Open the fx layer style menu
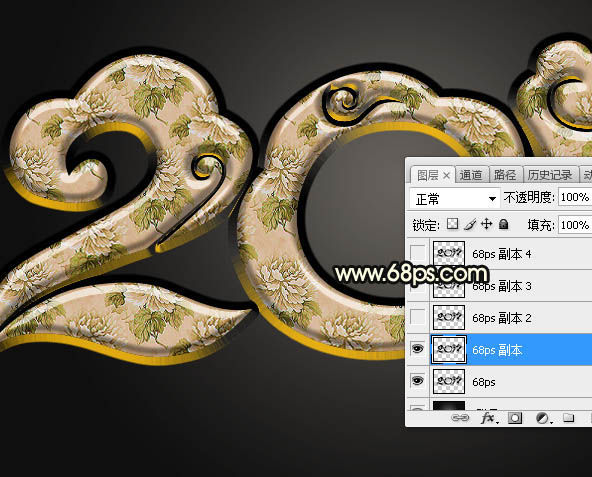Image resolution: width=592 pixels, height=477 pixels. (489, 418)
